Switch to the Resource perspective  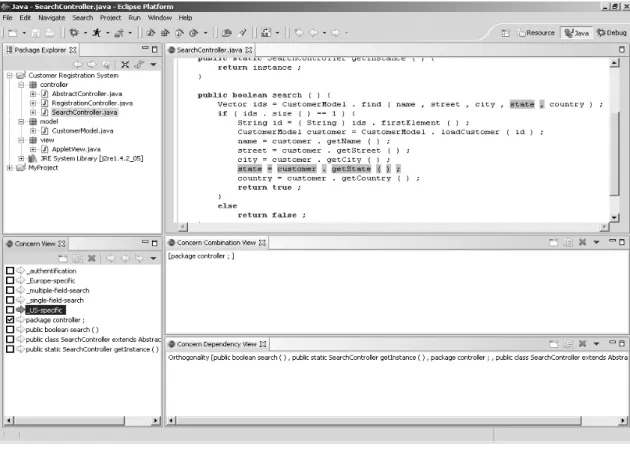536,33
